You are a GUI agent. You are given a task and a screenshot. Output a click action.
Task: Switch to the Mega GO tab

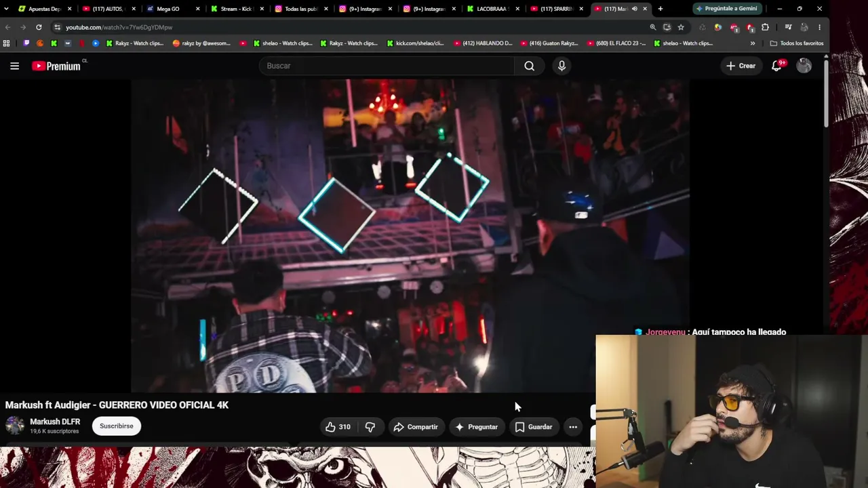tap(172, 9)
